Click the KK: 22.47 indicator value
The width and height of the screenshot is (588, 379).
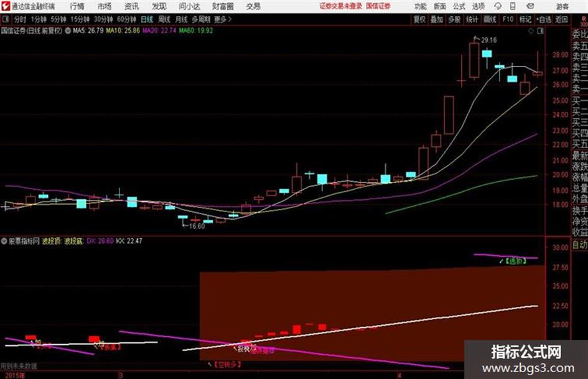129,241
